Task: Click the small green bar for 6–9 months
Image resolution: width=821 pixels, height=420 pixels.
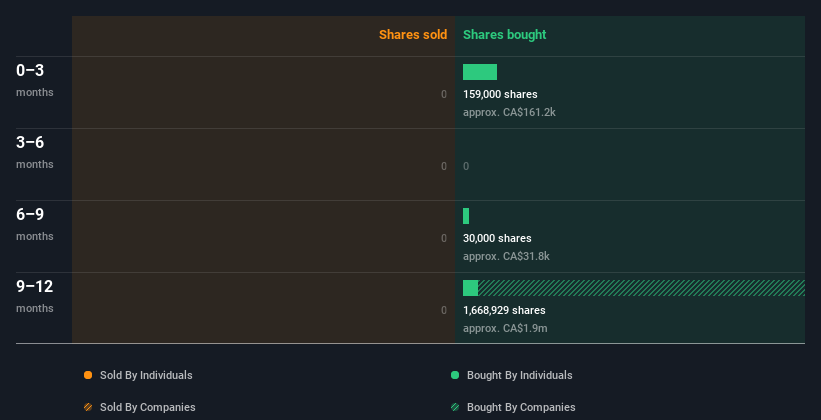Action: point(466,216)
